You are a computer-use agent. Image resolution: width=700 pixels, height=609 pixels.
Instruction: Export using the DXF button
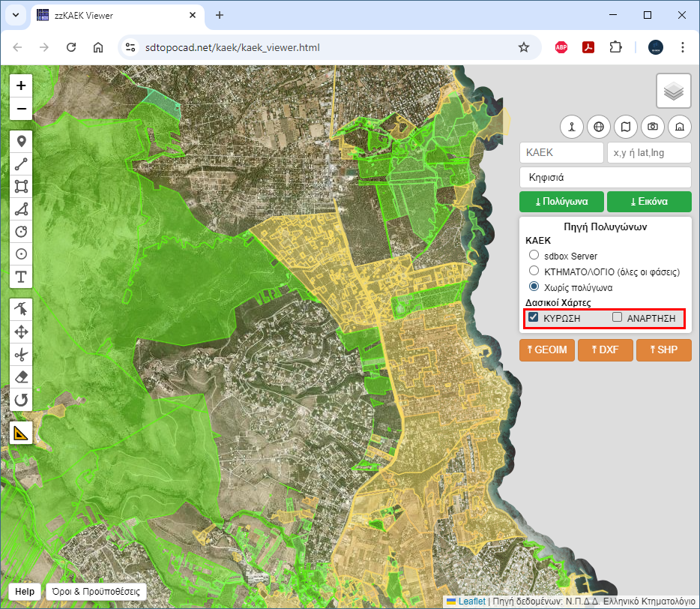[605, 350]
